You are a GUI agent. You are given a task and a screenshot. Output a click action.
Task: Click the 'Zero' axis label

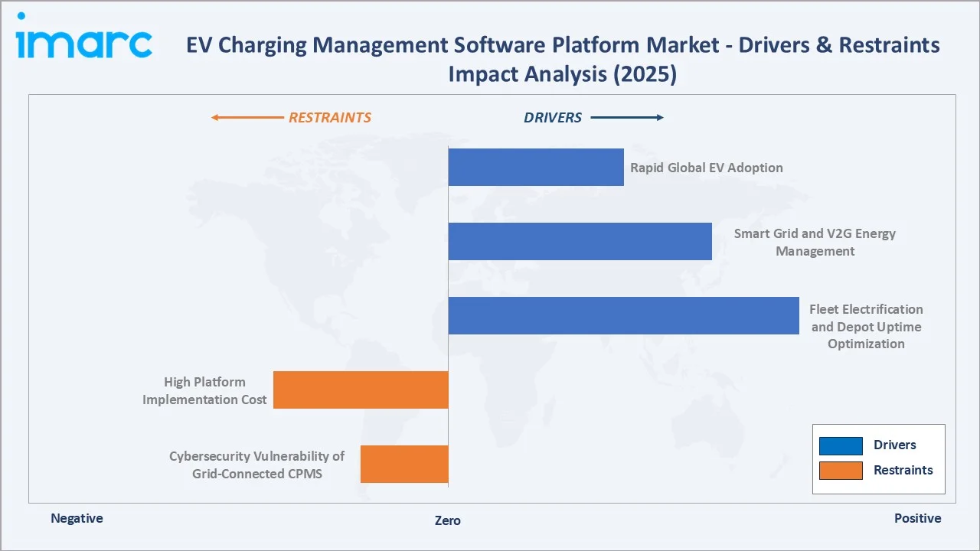coord(448,520)
